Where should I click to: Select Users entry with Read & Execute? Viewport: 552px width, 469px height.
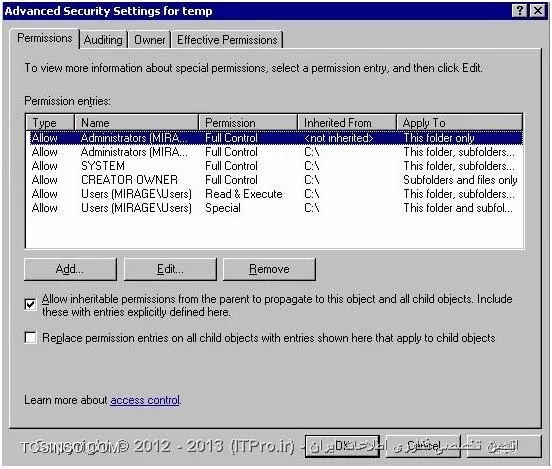tap(275, 194)
